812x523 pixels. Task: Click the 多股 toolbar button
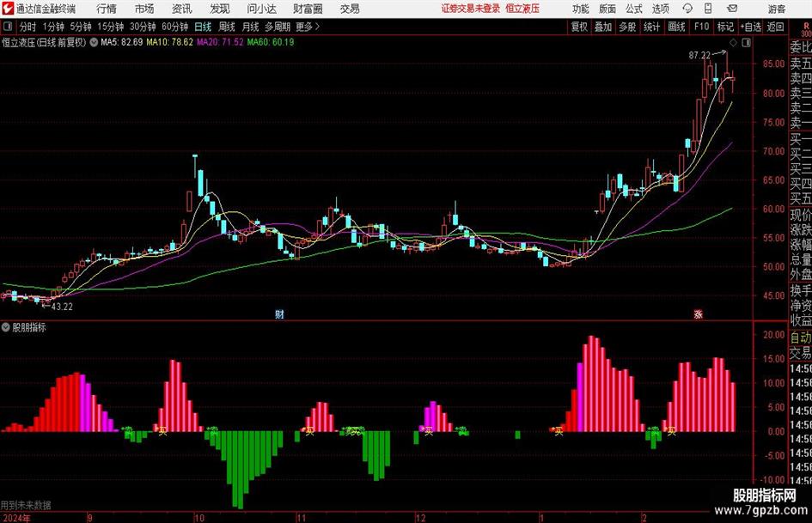point(627,27)
